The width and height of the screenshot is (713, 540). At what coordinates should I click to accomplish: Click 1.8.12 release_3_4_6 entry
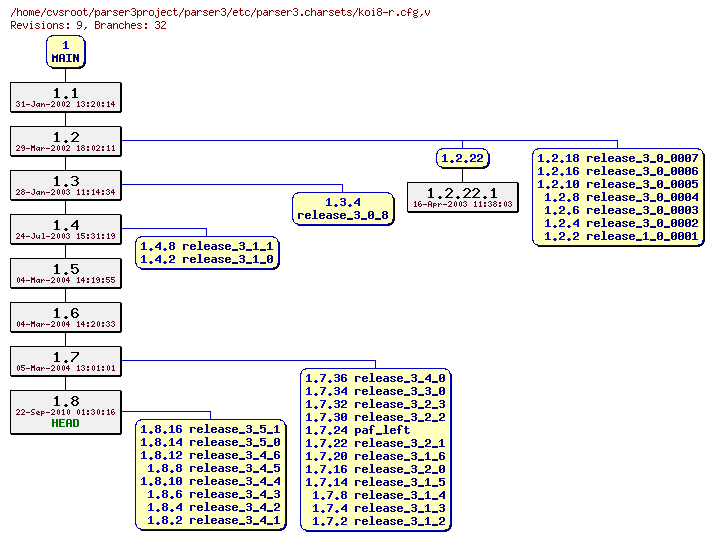click(211, 455)
